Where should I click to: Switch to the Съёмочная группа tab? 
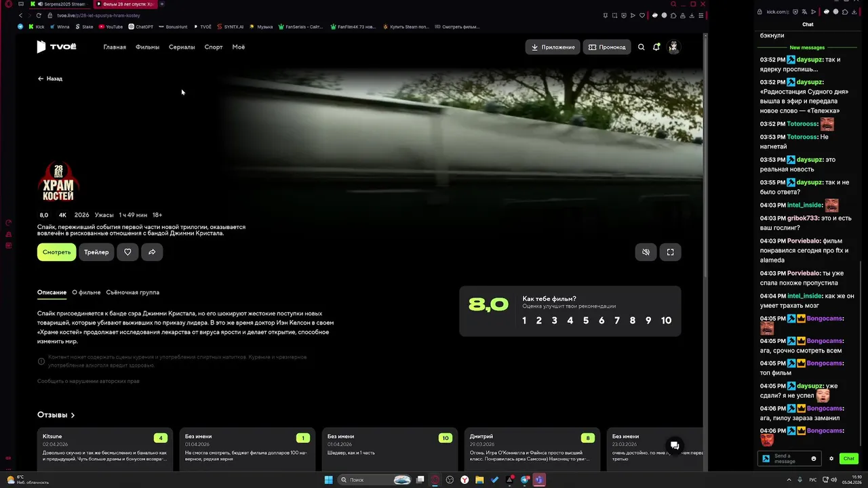click(x=133, y=292)
